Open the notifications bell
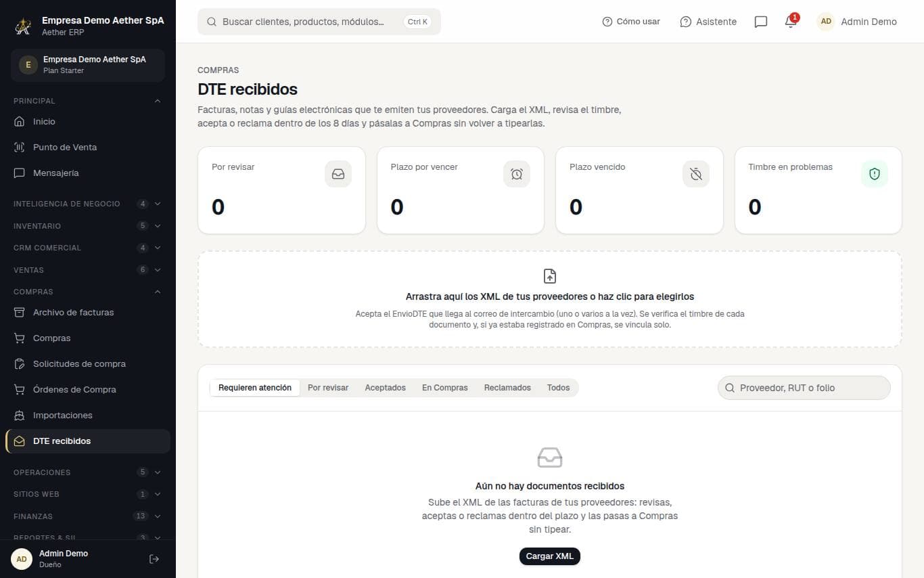924x578 pixels. (x=790, y=22)
